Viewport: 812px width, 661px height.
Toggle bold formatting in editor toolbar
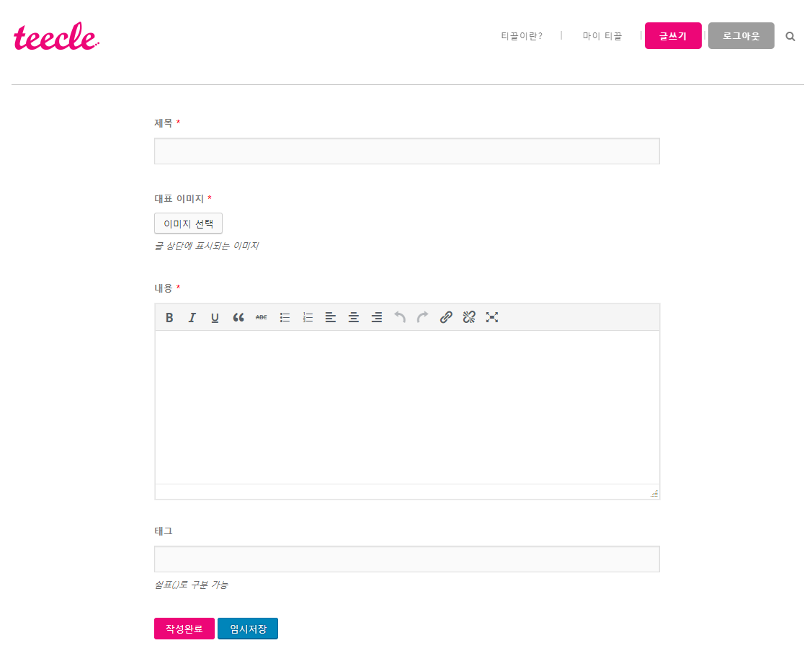point(169,317)
